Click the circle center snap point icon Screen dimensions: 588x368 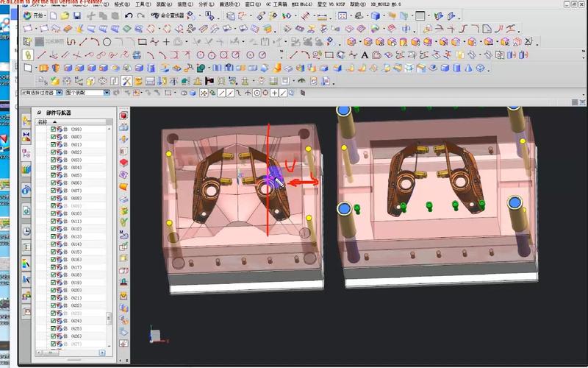pos(257,93)
